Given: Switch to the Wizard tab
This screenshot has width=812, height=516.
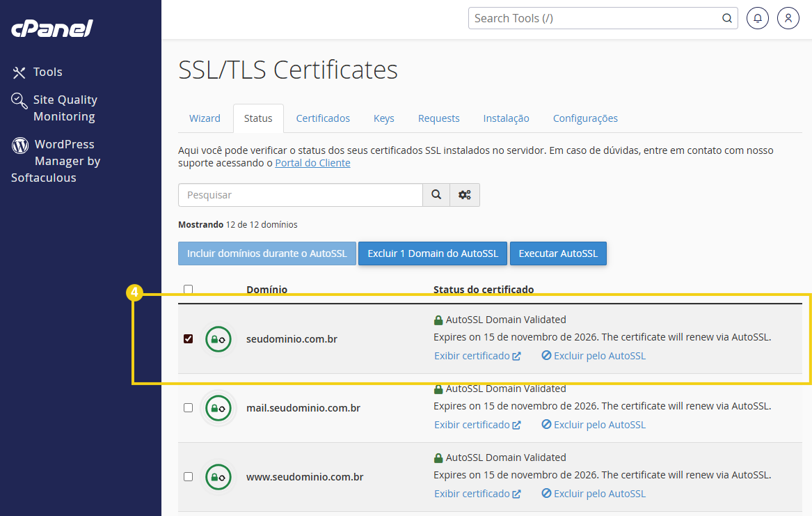Looking at the screenshot, I should tap(205, 118).
